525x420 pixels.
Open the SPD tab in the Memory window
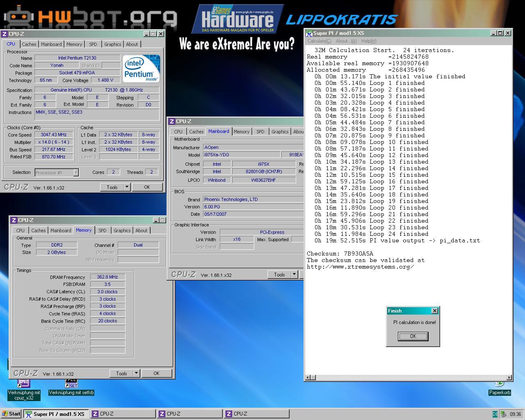click(x=103, y=231)
